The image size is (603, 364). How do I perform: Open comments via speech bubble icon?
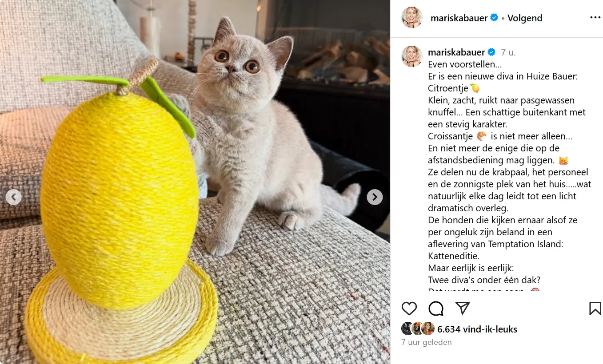pyautogui.click(x=436, y=309)
